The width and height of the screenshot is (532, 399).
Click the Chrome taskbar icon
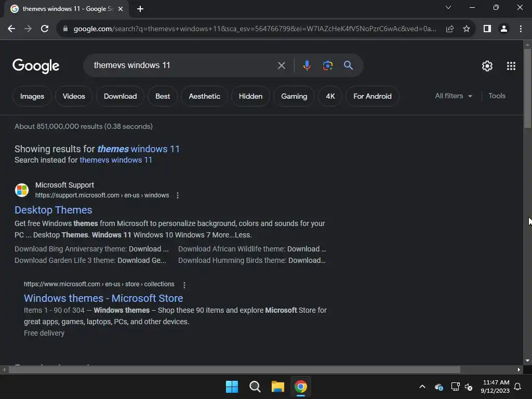[x=301, y=387]
